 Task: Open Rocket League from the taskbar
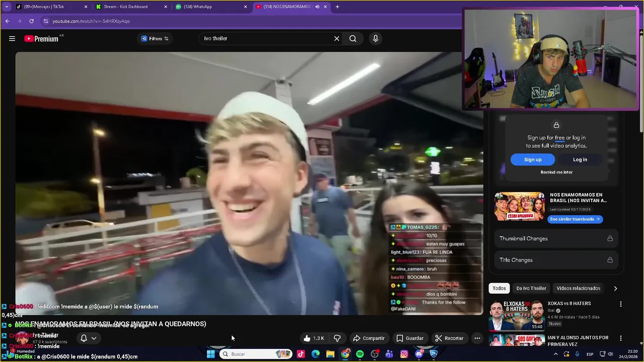pos(434,354)
